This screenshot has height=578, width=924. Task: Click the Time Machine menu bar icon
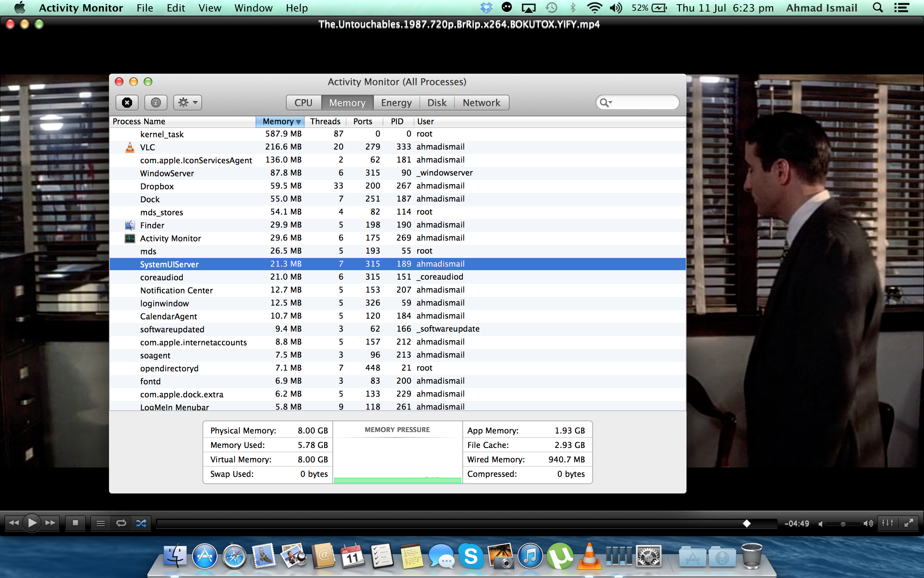tap(552, 8)
